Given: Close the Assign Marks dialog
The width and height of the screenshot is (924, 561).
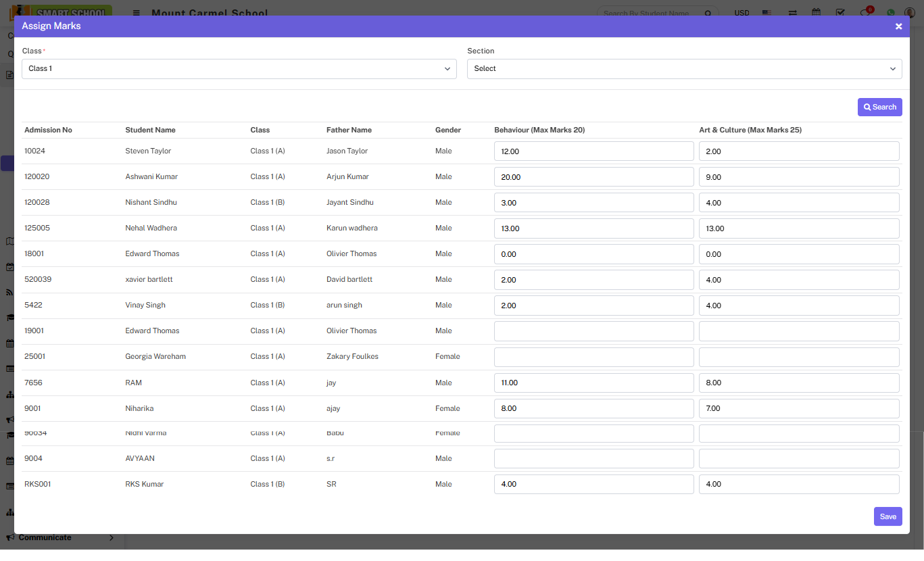Looking at the screenshot, I should [x=898, y=26].
